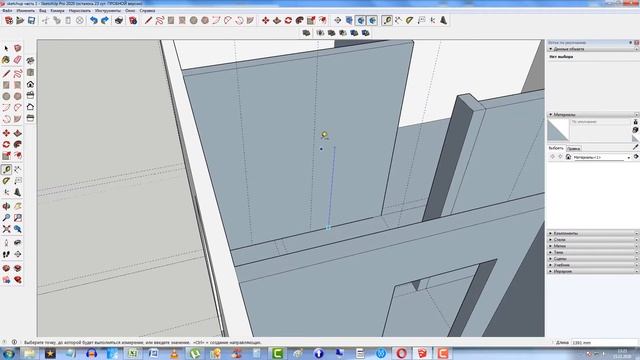This screenshot has height=360, width=640.
Task: Click the Redo arrow icon
Action: (x=105, y=20)
